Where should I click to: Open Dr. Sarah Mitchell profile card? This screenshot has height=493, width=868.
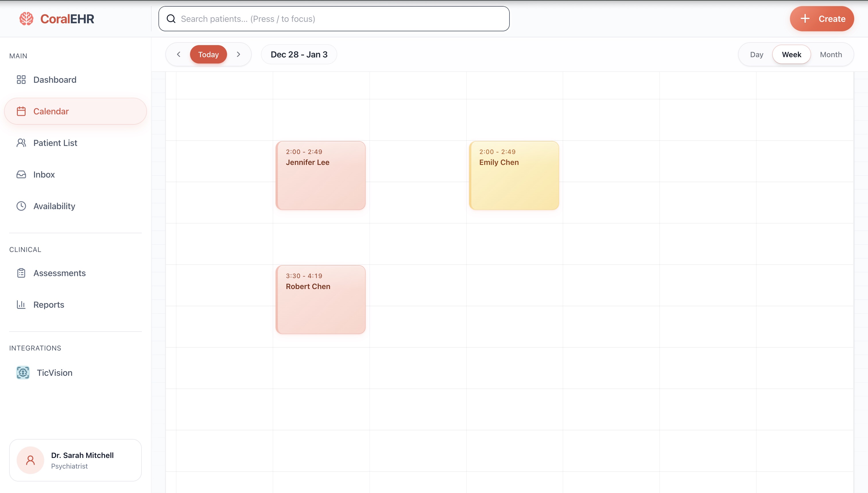pos(75,460)
